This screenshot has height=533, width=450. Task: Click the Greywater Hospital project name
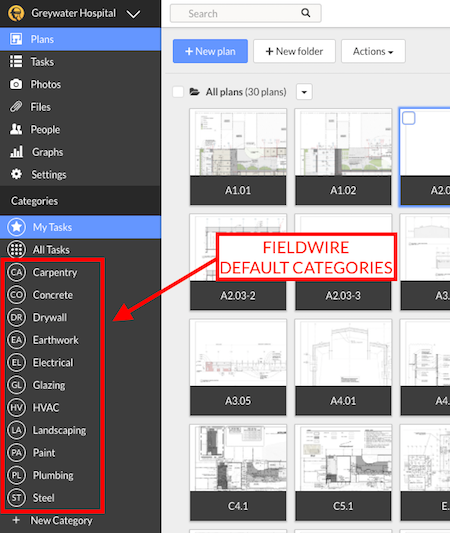click(x=74, y=13)
